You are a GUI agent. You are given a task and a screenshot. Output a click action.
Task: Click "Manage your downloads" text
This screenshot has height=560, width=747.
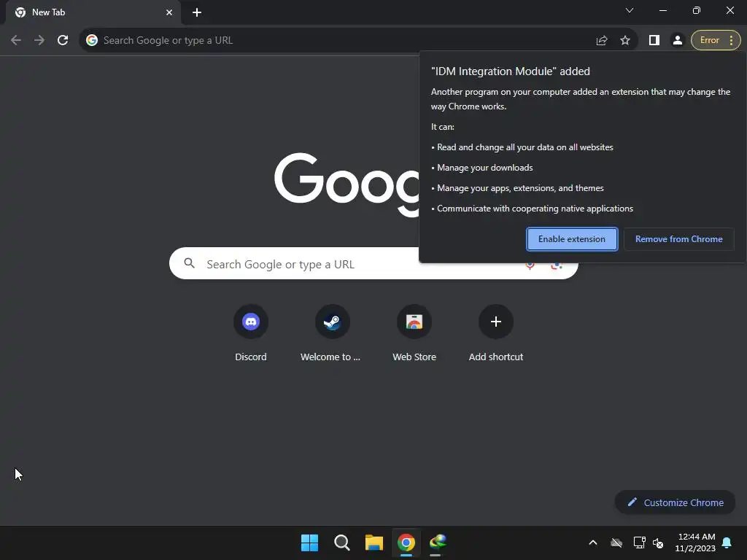(x=484, y=168)
